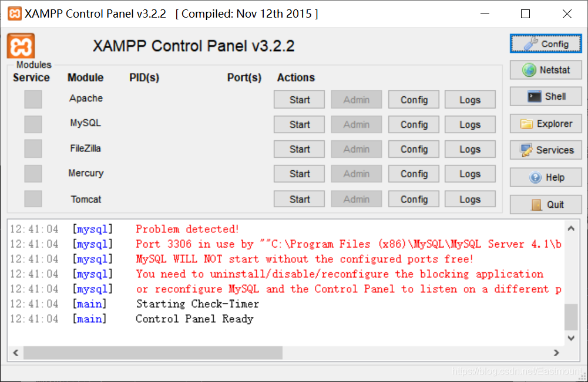This screenshot has width=588, height=382.
Task: Open Config for Mercury
Action: click(x=414, y=174)
